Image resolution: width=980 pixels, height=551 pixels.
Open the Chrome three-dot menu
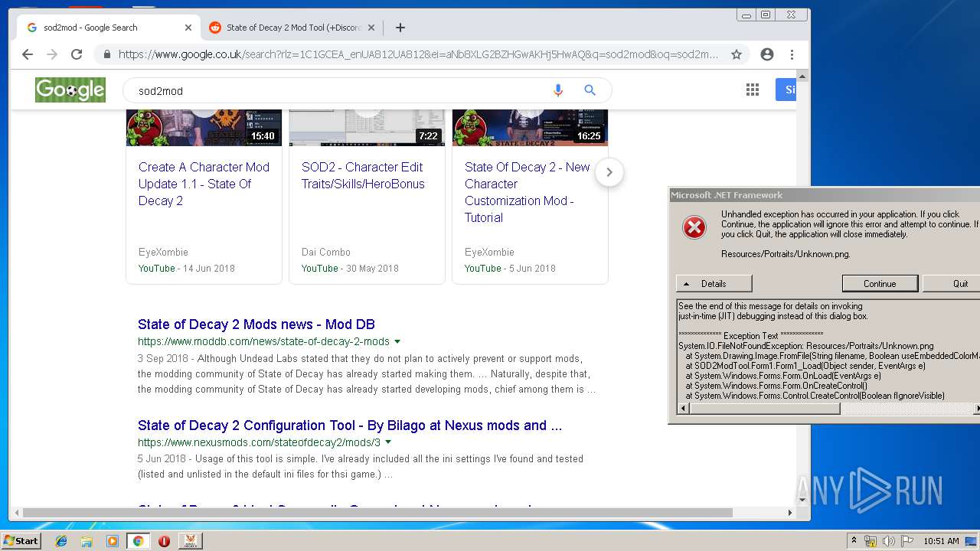point(792,54)
